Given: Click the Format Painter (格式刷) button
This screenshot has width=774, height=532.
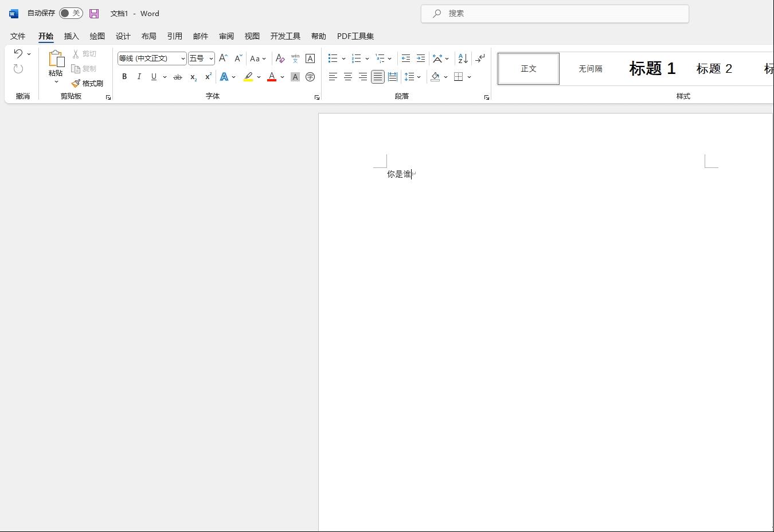Looking at the screenshot, I should click(87, 84).
